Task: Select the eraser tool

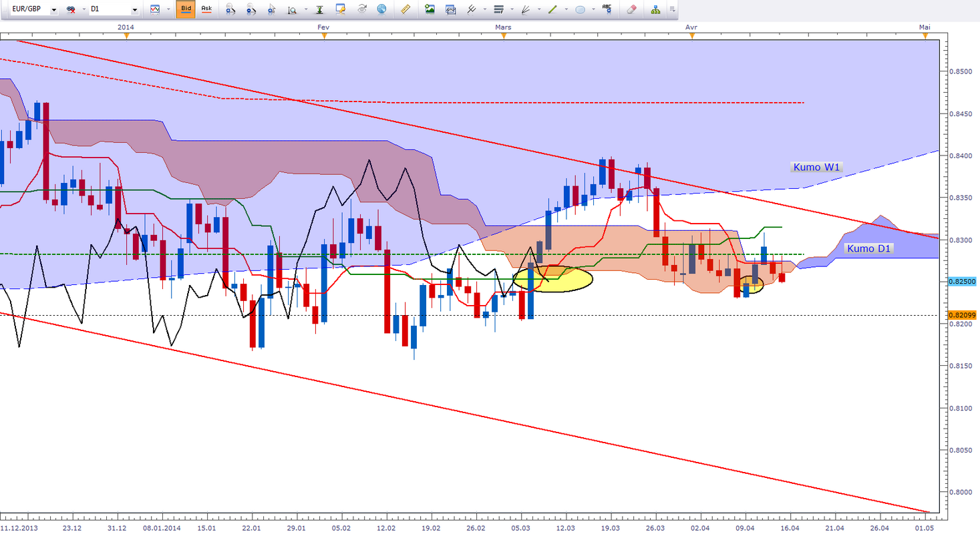Action: [631, 9]
